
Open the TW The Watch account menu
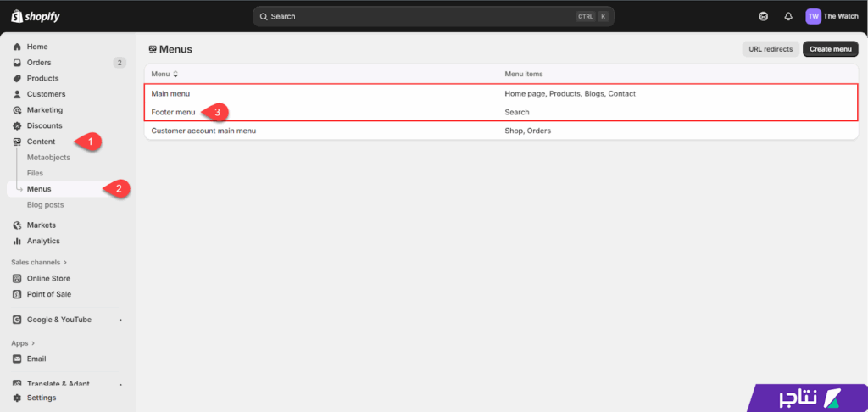831,16
